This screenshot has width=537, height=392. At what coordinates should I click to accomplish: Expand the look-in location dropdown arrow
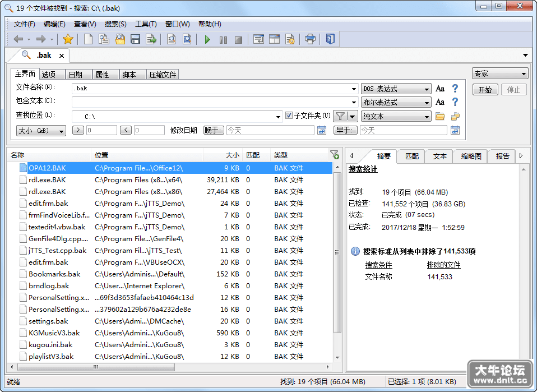tap(278, 117)
